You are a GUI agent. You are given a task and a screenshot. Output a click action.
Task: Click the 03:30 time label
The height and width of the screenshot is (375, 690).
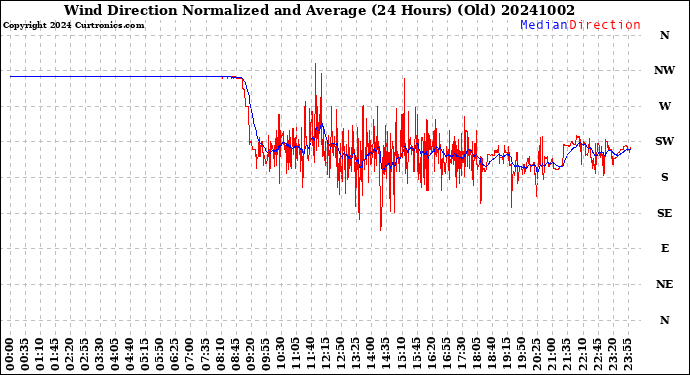[100, 354]
